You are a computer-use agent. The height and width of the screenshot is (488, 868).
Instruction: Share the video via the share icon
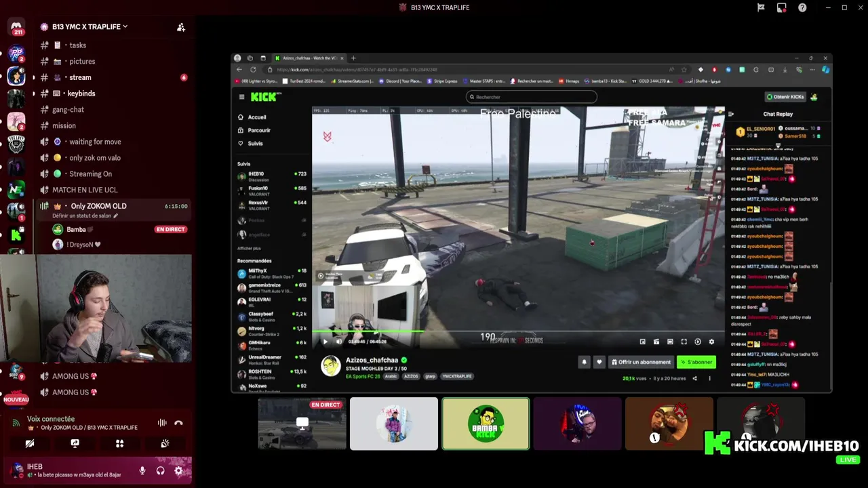pyautogui.click(x=694, y=378)
